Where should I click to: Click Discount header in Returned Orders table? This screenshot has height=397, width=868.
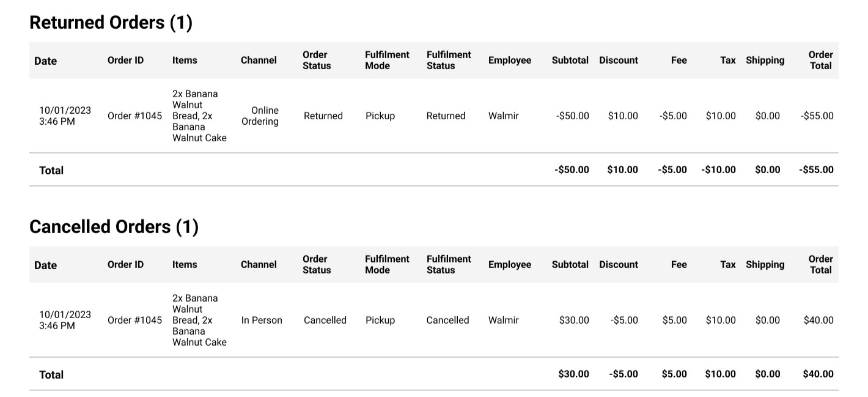click(618, 61)
